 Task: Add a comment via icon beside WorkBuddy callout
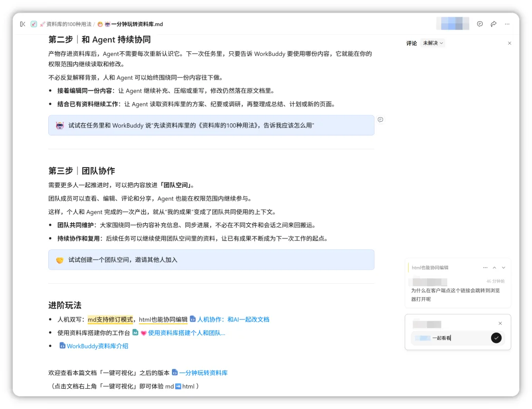380,119
